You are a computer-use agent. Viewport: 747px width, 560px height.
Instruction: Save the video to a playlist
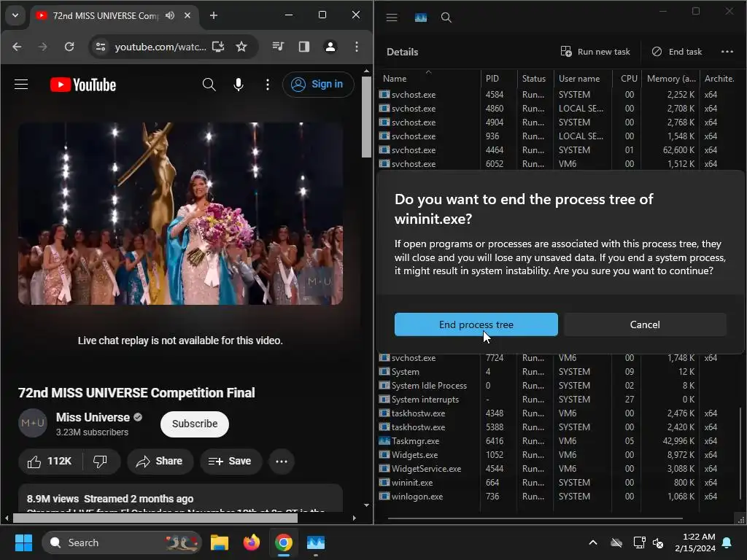(231, 461)
